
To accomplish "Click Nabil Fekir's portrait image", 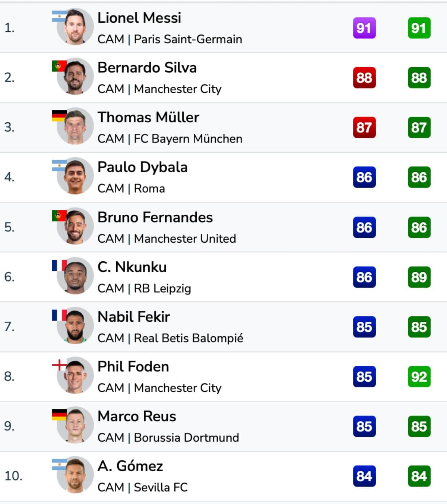I will point(75,325).
